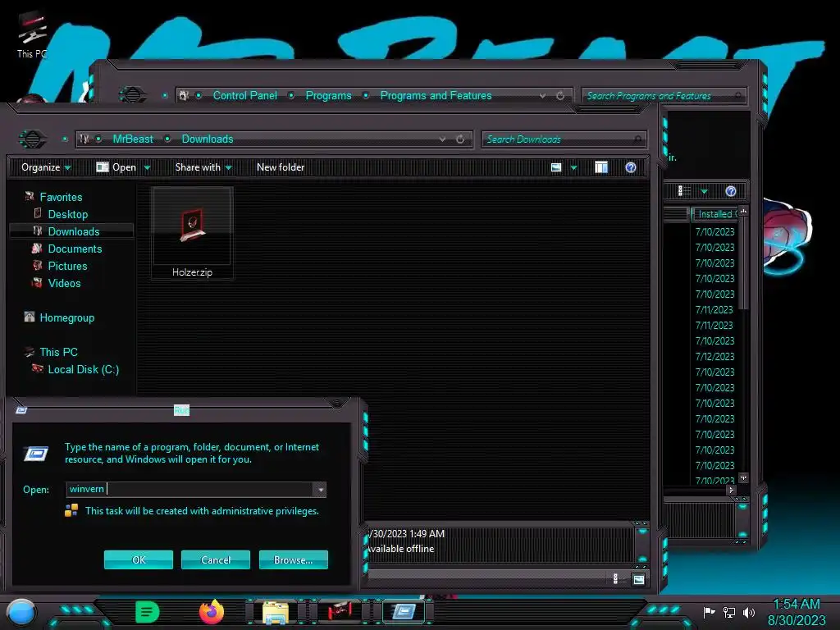Select Homegroup in navigation pane
Screen dimensions: 840x630
[66, 317]
